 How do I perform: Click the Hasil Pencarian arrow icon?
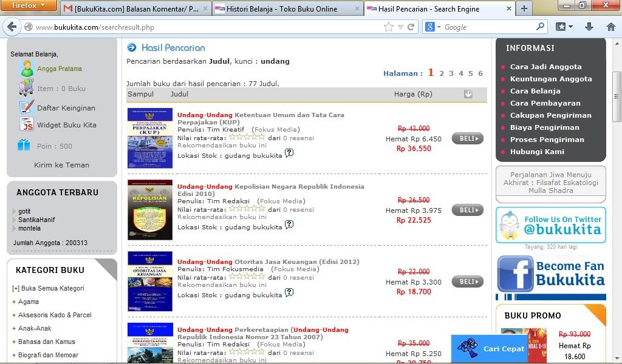click(x=132, y=47)
